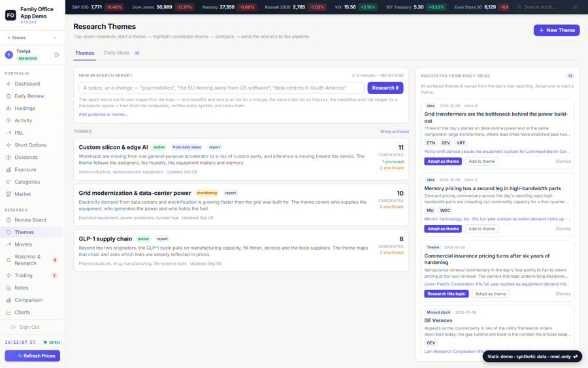Open the Market icon
Viewport: 588px width, 368px height.
[x=8, y=194]
